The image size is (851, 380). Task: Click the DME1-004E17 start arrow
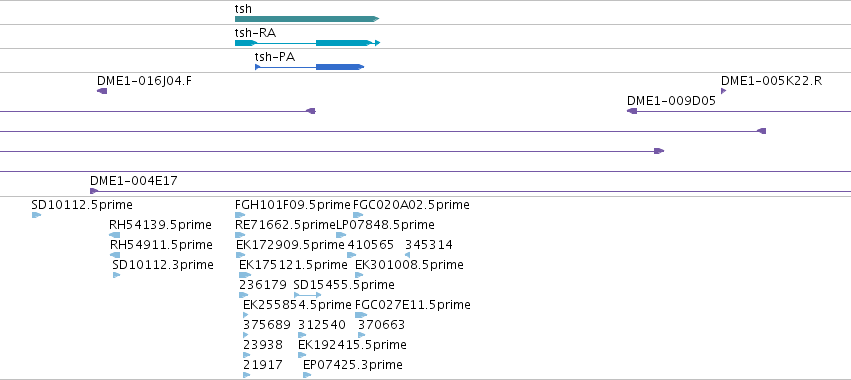(94, 191)
